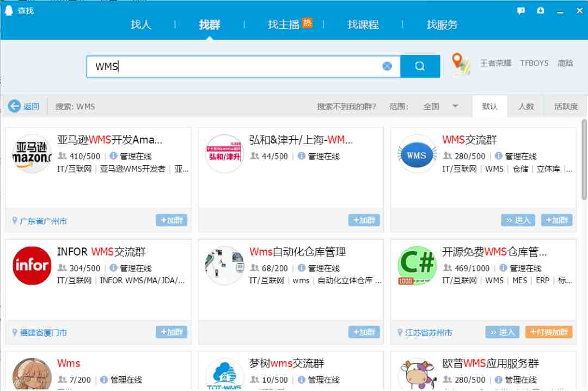
Task: Click location pin next to 江苏省苏州市
Action: click(x=400, y=332)
